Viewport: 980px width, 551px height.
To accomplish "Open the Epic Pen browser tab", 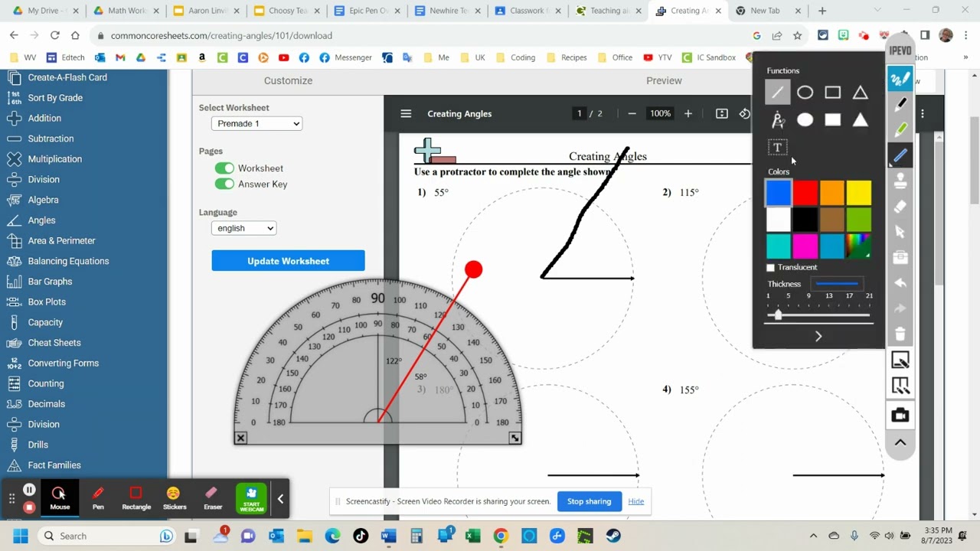I will [366, 11].
